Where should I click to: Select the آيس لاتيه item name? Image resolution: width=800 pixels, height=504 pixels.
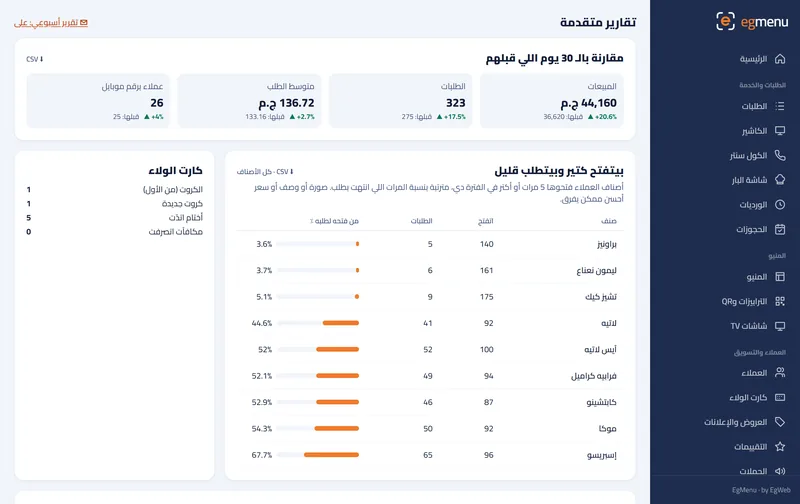(601, 349)
